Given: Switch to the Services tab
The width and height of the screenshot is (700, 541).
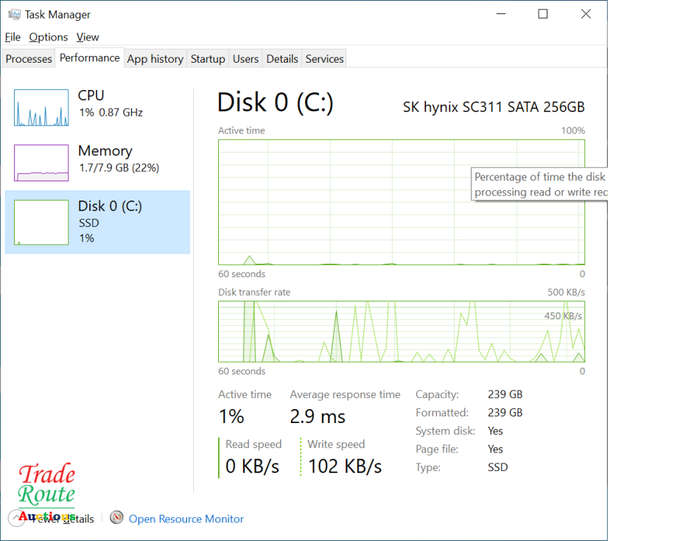Looking at the screenshot, I should point(325,58).
